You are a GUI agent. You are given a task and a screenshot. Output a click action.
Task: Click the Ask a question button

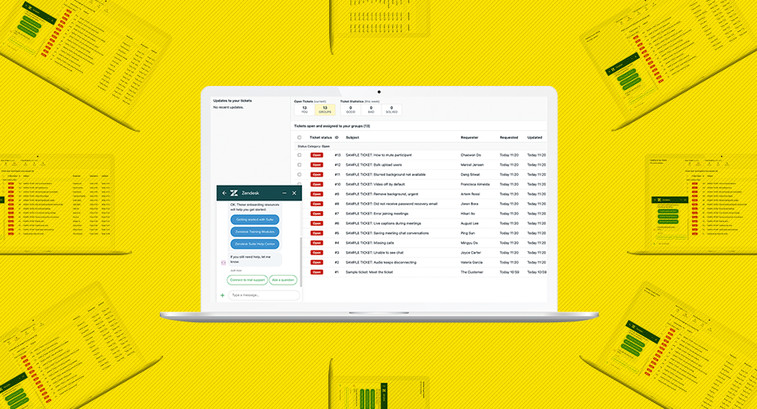tap(283, 280)
